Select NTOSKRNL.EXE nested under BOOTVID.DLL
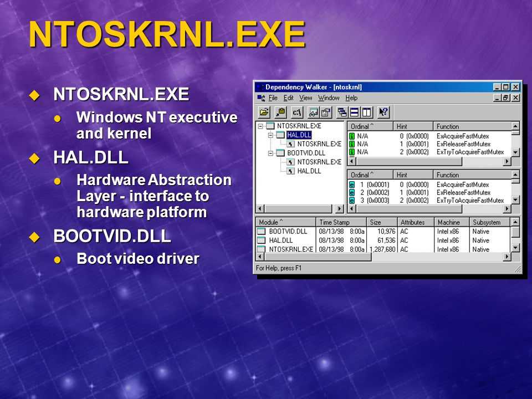The image size is (532, 399). click(x=319, y=162)
